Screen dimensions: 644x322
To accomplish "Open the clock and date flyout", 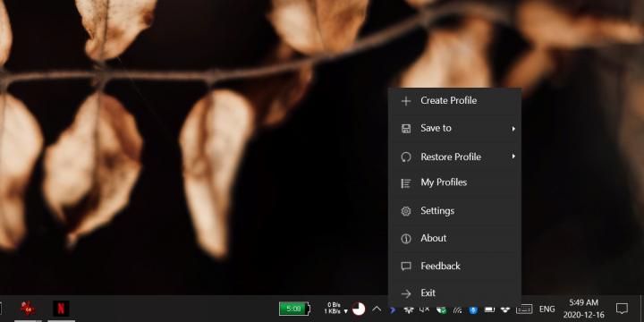I will [583, 309].
